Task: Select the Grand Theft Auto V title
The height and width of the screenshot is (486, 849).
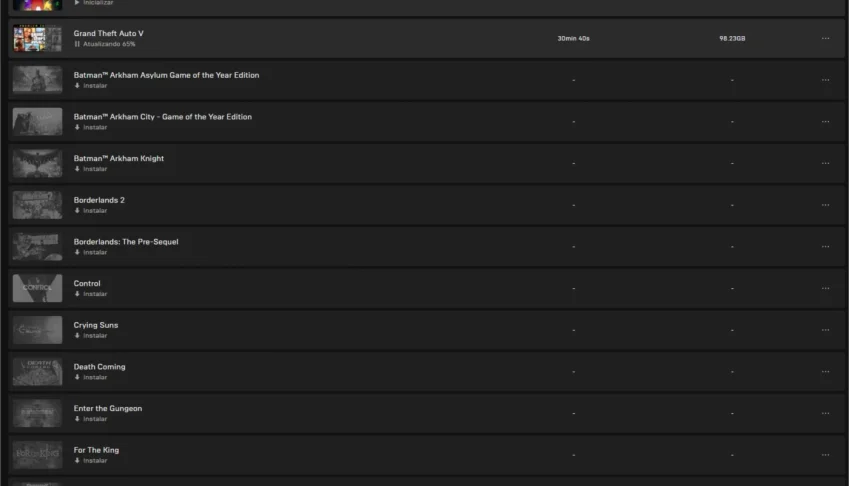Action: click(x=109, y=34)
